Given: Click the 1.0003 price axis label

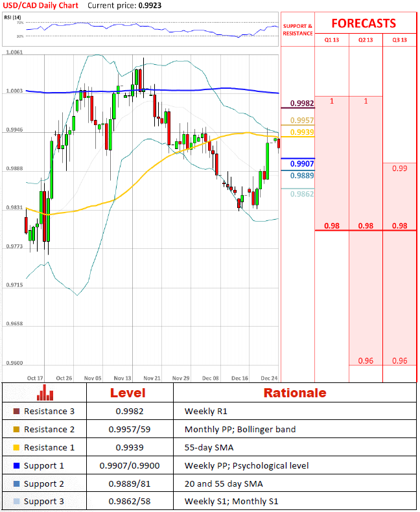Looking at the screenshot, I should [14, 91].
